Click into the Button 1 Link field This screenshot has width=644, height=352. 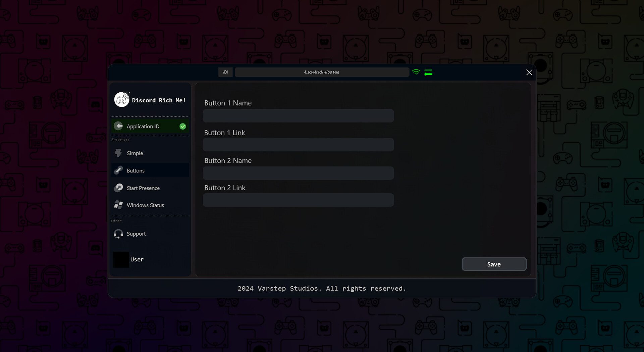298,145
